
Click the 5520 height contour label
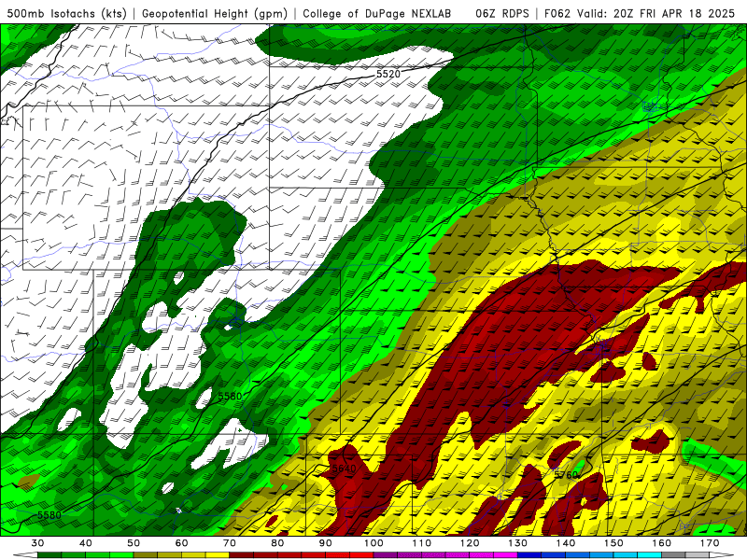click(388, 74)
